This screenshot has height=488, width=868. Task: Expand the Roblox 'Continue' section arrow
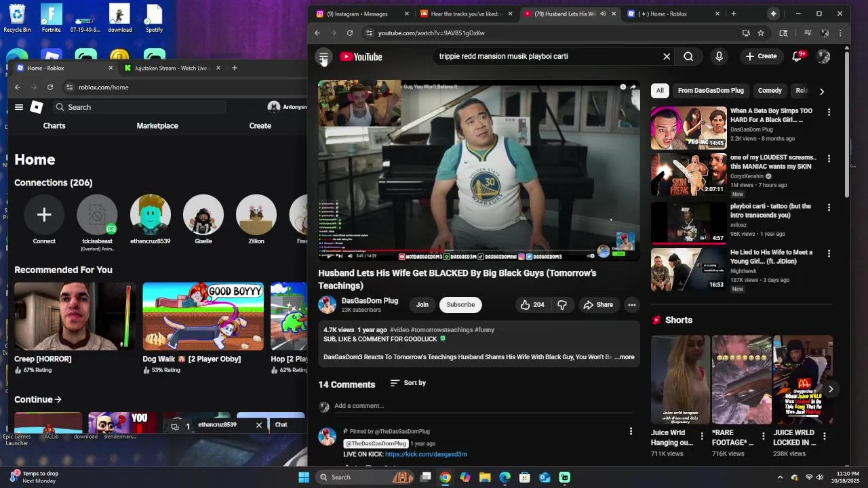(58, 400)
